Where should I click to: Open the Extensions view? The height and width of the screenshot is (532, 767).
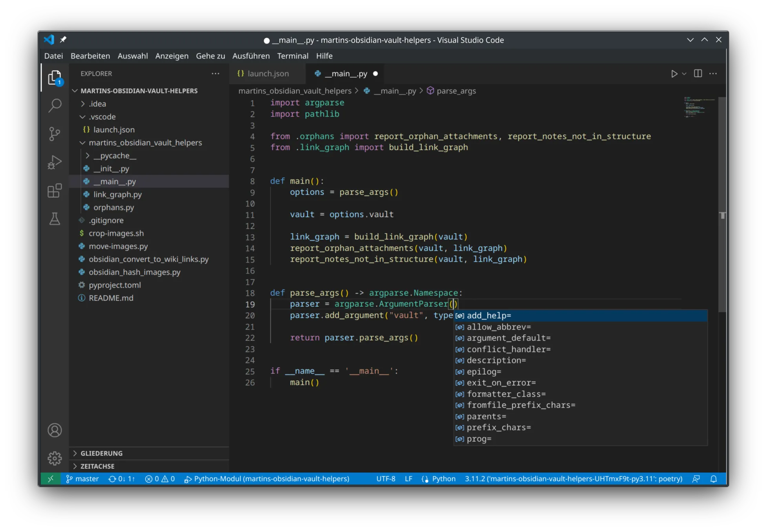(55, 191)
